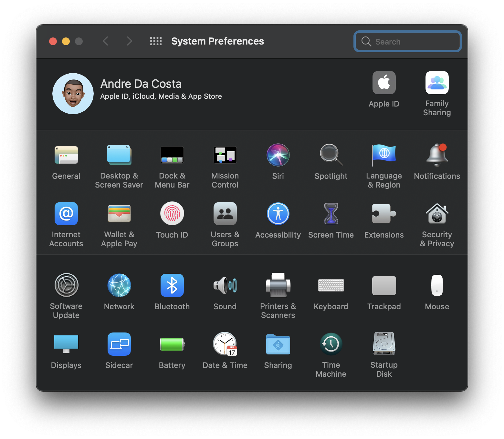Click the Andre Da Costa name

pyautogui.click(x=141, y=84)
